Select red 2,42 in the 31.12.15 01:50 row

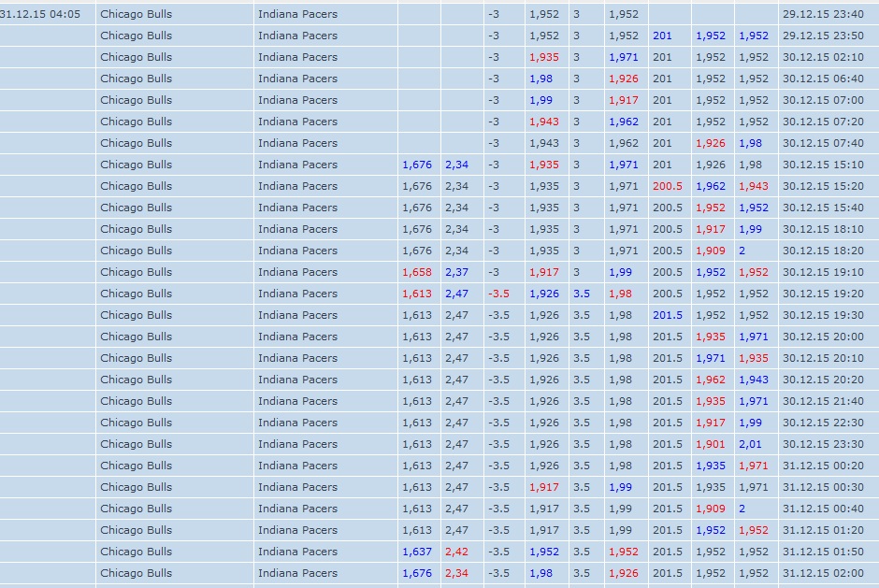tap(456, 551)
